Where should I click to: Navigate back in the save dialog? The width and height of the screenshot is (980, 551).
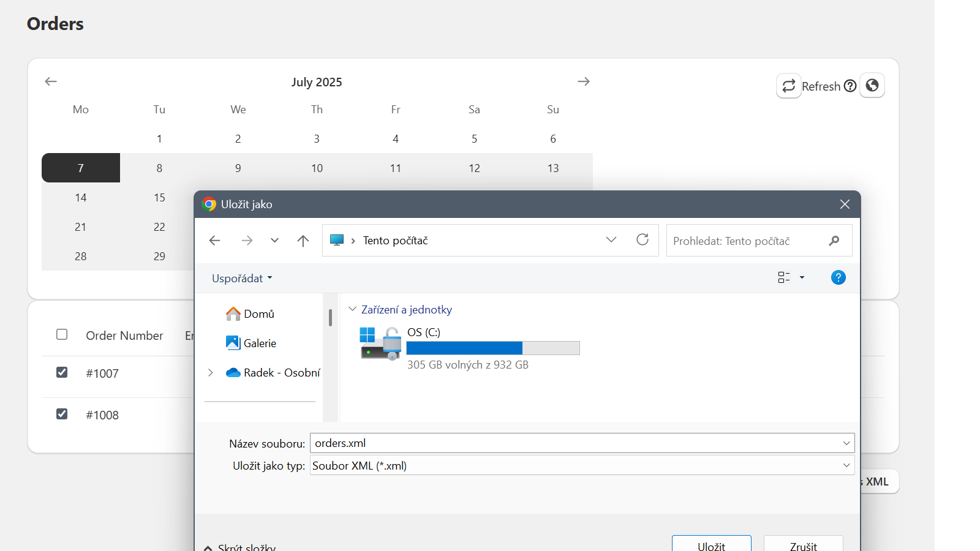pyautogui.click(x=214, y=241)
